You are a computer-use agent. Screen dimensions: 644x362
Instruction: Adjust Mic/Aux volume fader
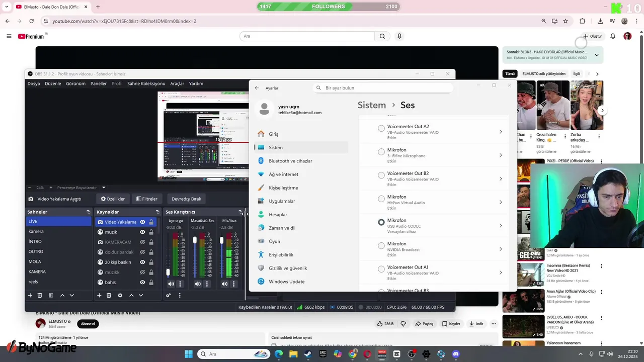pos(222,241)
